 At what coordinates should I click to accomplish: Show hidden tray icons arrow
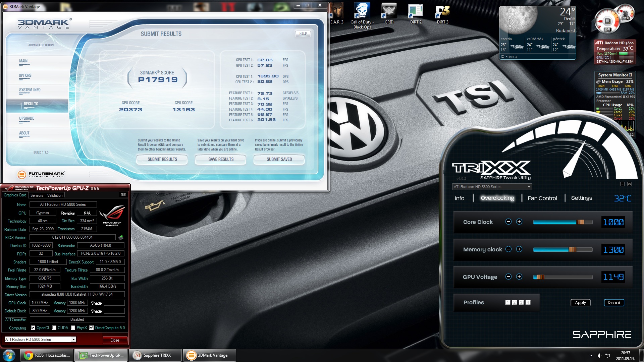[x=591, y=356]
